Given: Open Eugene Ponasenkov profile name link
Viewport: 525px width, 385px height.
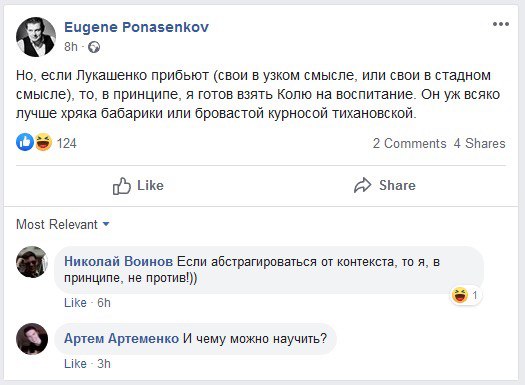Looking at the screenshot, I should tap(137, 27).
